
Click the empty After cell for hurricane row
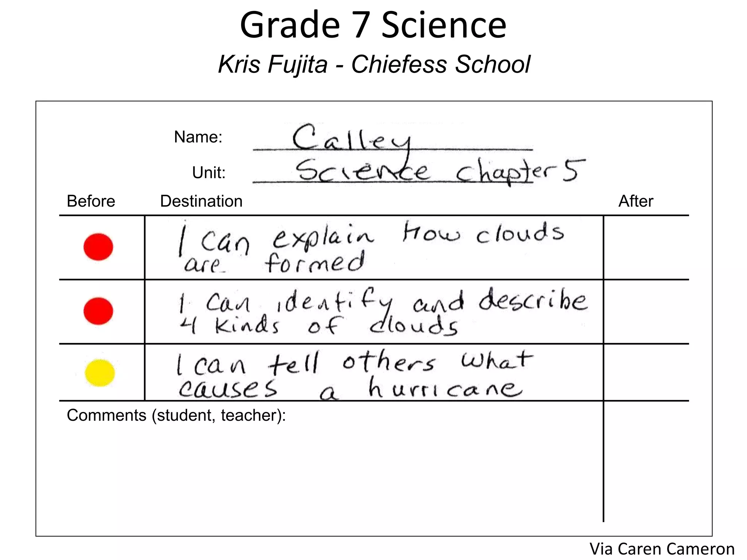click(x=646, y=372)
